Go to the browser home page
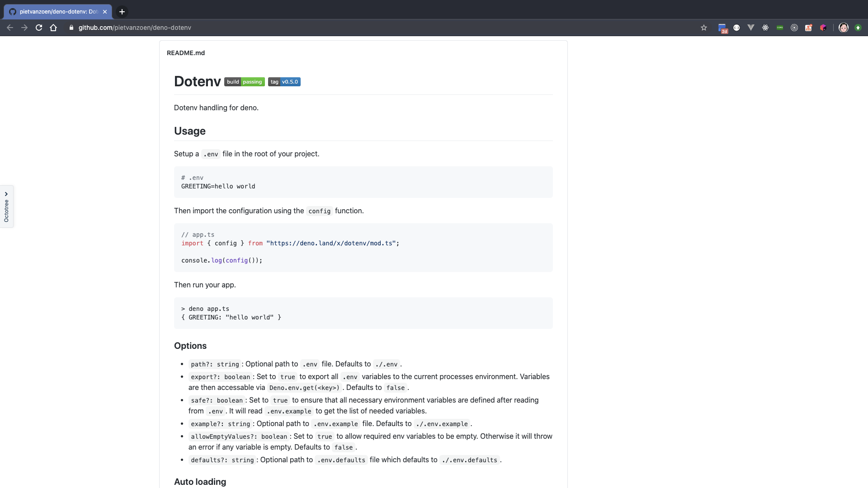The height and width of the screenshot is (488, 868). (x=53, y=28)
